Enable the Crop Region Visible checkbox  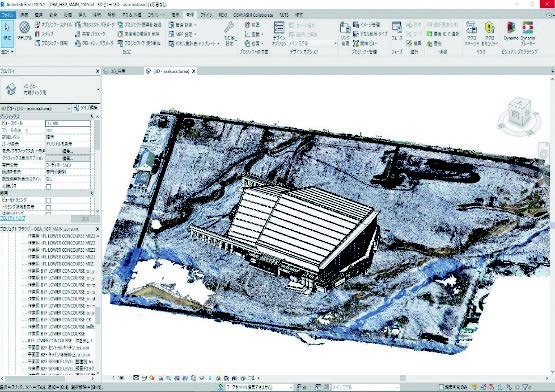coord(48,207)
